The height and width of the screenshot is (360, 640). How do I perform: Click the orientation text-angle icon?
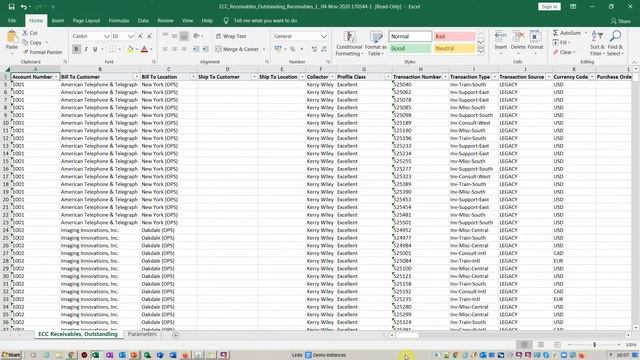pos(196,36)
